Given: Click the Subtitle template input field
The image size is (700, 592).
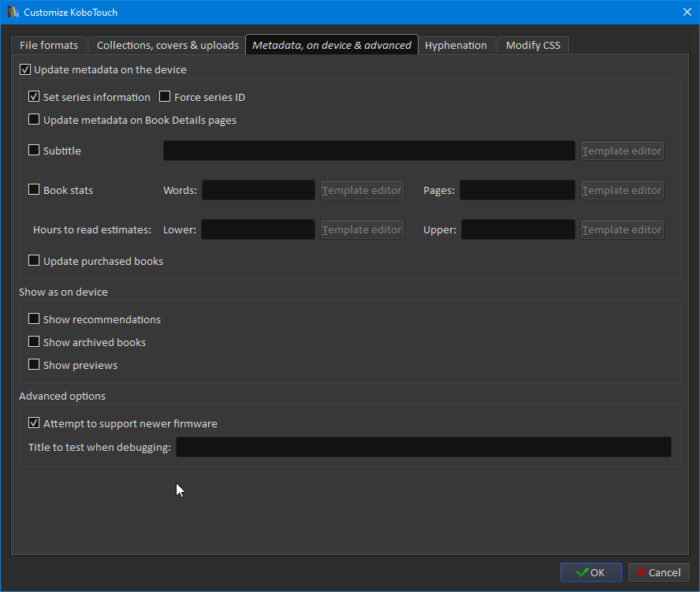Looking at the screenshot, I should pyautogui.click(x=369, y=151).
